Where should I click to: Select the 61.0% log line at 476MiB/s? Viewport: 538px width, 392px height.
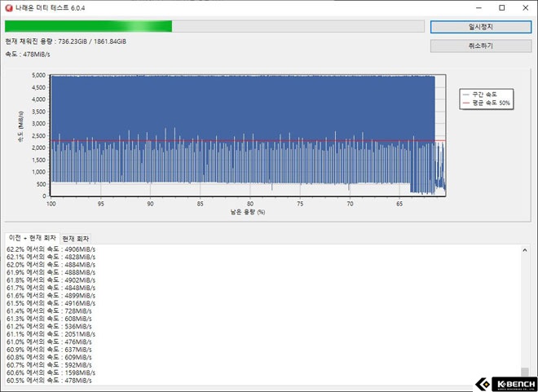coord(49,342)
